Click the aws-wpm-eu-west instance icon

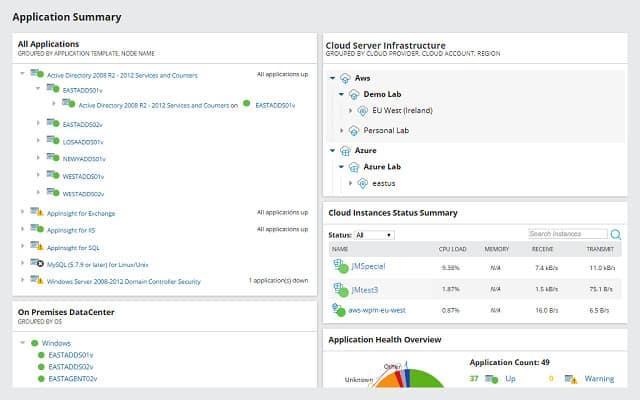click(x=338, y=309)
